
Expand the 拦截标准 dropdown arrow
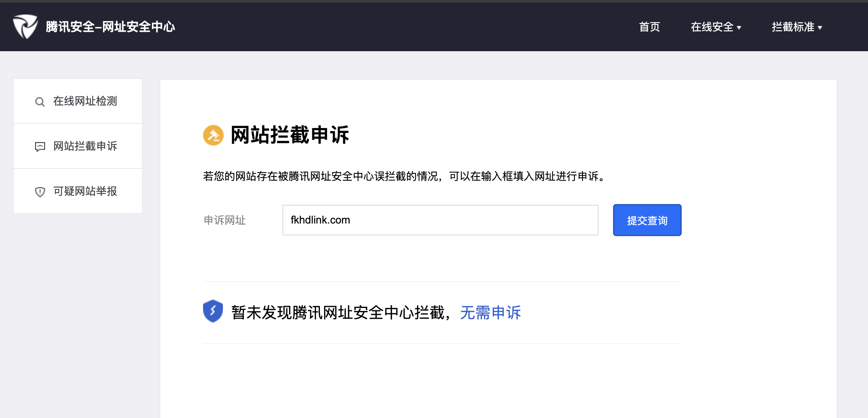pos(820,28)
